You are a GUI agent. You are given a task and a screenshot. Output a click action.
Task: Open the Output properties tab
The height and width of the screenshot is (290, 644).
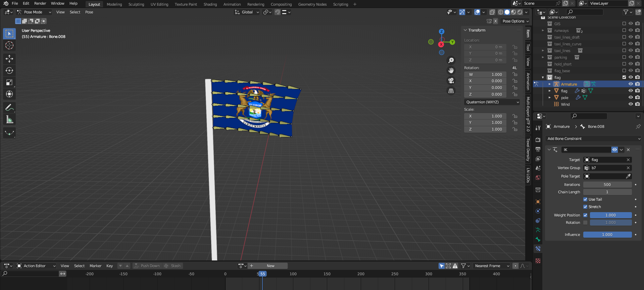tap(538, 149)
